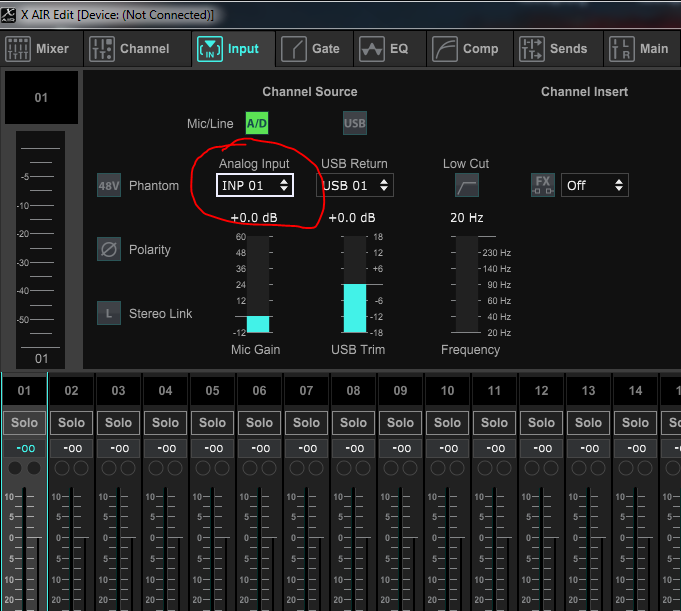Click the Input tab IN icon
Screen dimensions: 681x611
[x=210, y=49]
